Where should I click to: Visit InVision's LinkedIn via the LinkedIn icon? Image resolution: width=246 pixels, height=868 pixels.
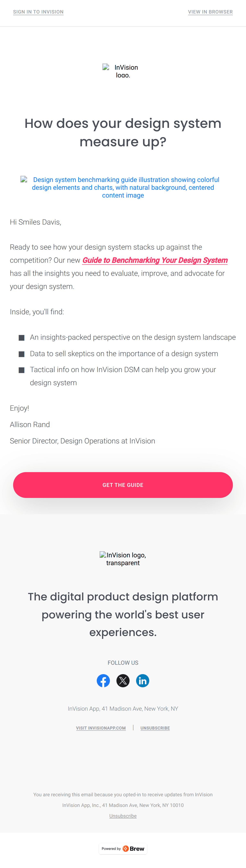[142, 680]
